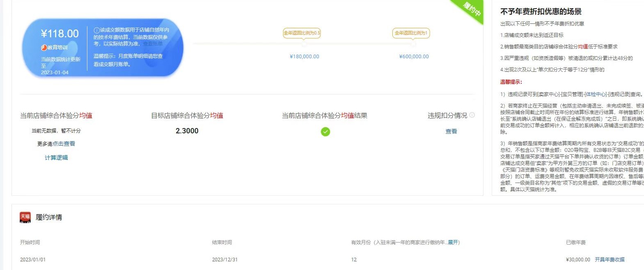Click the red 温馨提示 label in side panel

coord(511,82)
